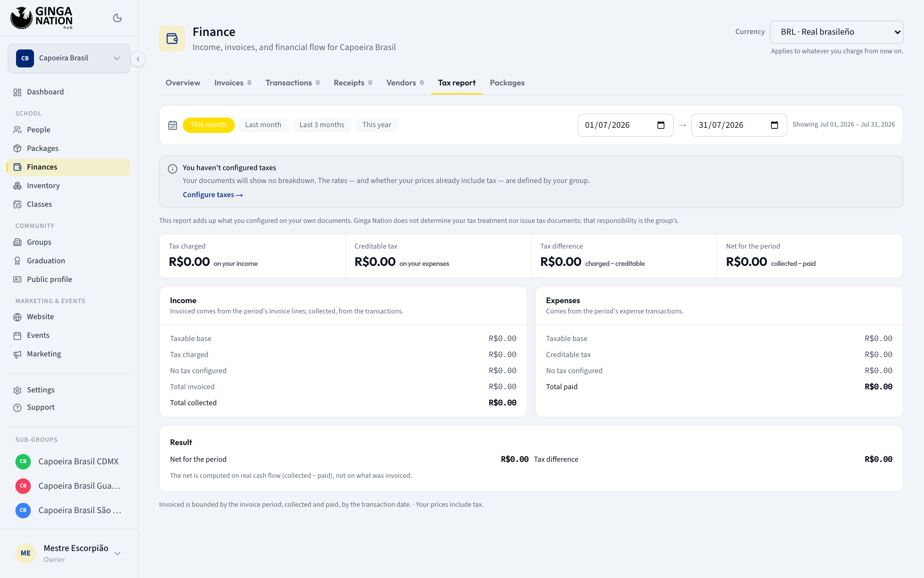Image resolution: width=924 pixels, height=578 pixels.
Task: Select the Last month period filter
Action: click(x=263, y=125)
